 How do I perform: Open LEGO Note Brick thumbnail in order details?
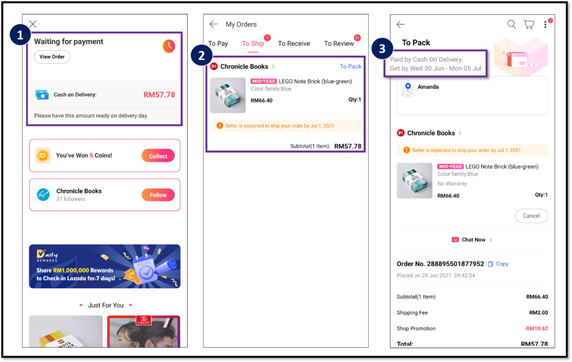click(414, 181)
